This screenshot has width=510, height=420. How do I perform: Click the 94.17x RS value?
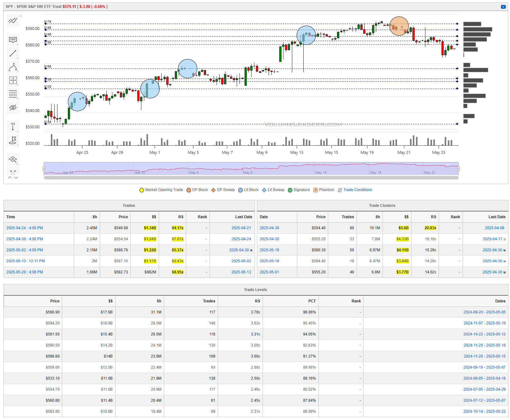177,228
